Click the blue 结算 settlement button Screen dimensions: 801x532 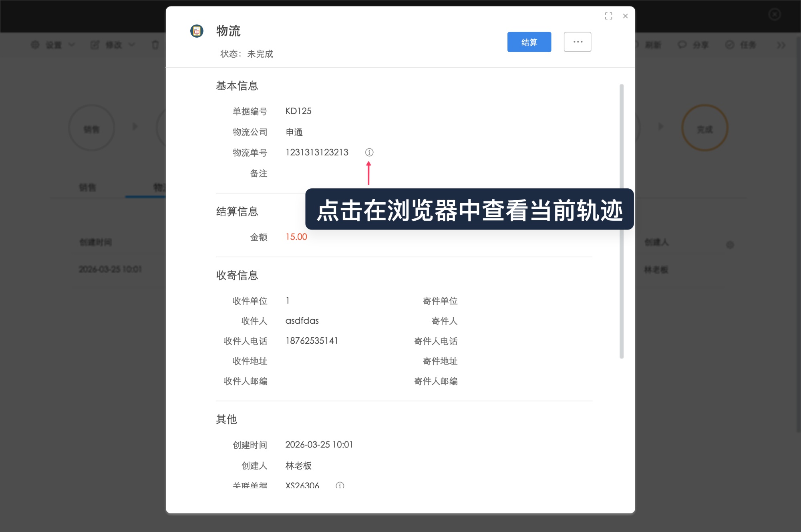[x=529, y=42]
